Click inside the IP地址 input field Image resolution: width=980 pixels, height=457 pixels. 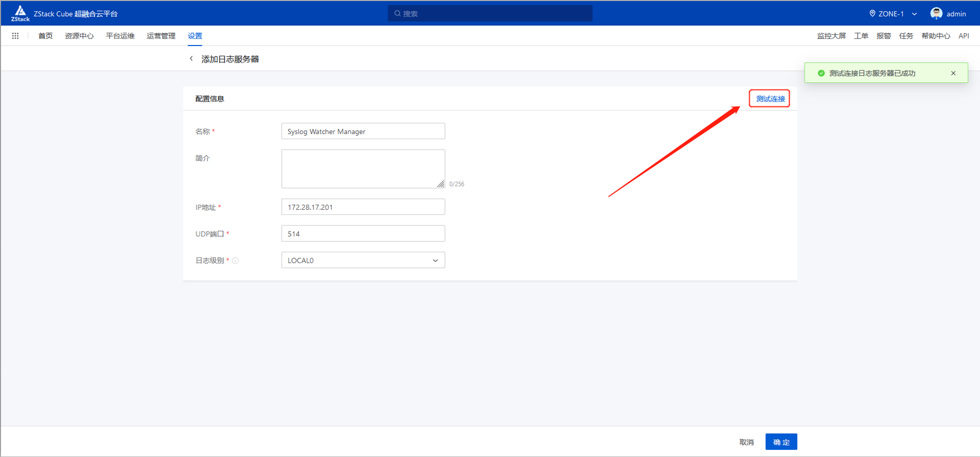[363, 206]
